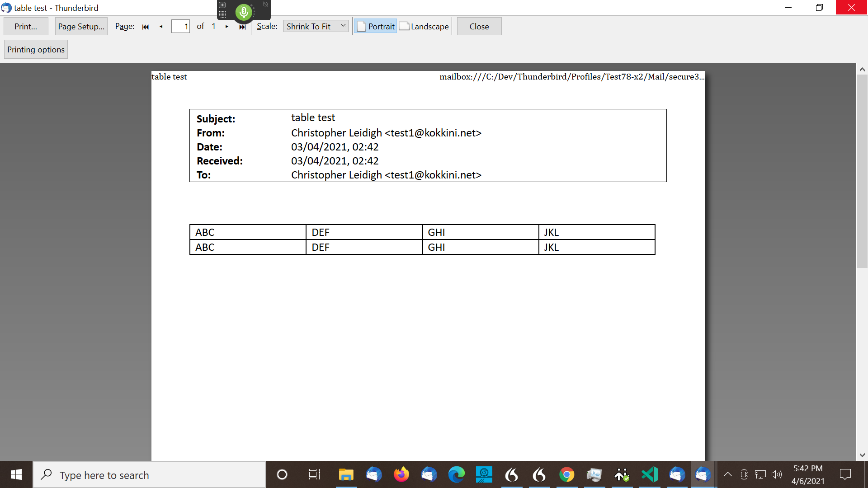Open Visual Studio Code from taskbar
This screenshot has height=488, width=868.
[649, 474]
